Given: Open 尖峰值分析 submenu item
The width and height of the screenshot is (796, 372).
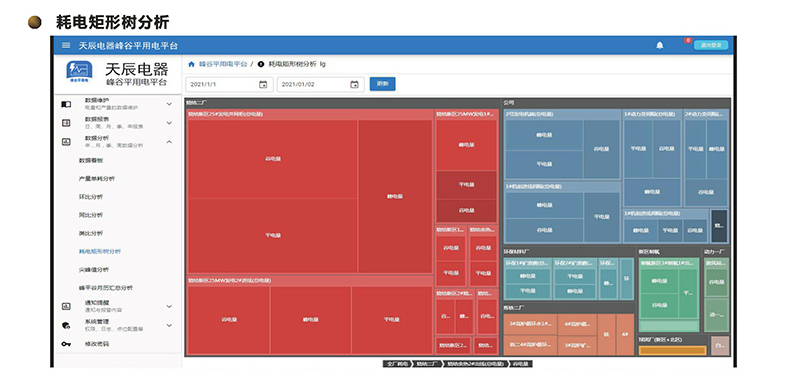Looking at the screenshot, I should 94,269.
